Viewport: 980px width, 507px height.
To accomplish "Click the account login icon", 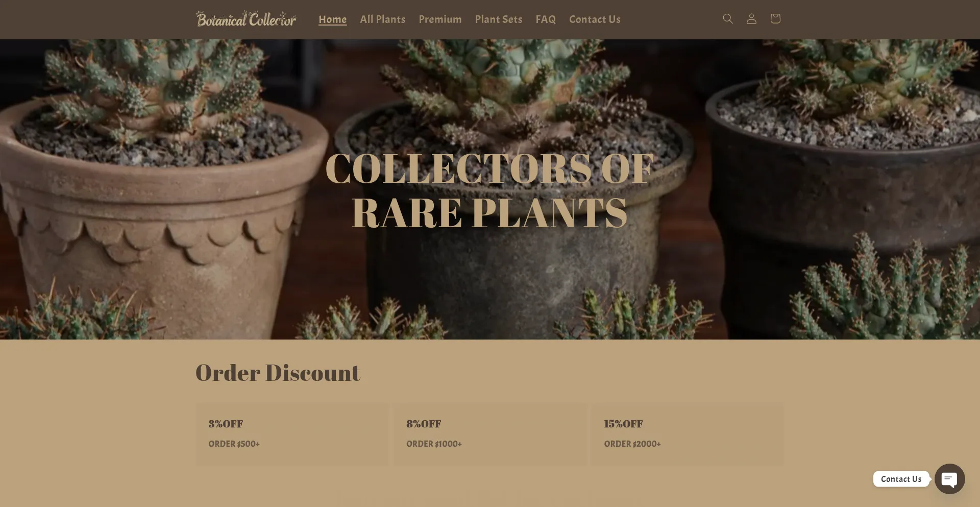I will tap(751, 19).
